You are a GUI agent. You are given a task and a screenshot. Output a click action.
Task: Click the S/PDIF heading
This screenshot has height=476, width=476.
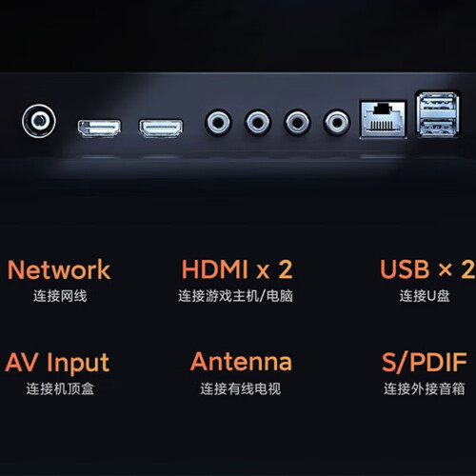pyautogui.click(x=425, y=362)
